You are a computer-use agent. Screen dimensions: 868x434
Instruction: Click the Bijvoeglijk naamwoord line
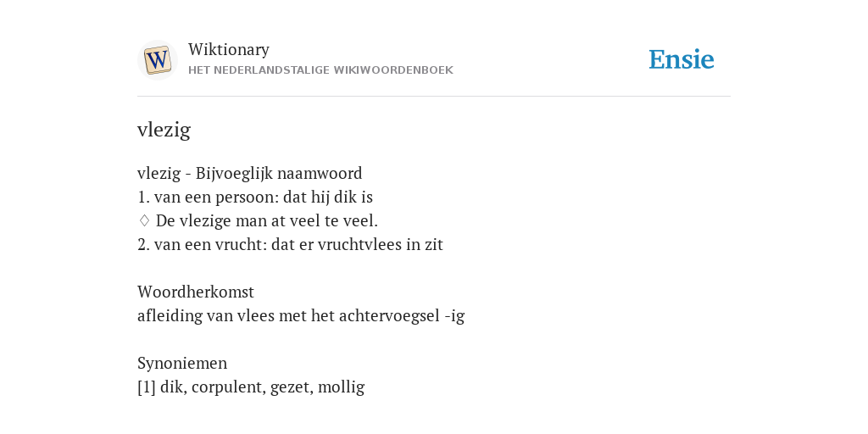[250, 173]
